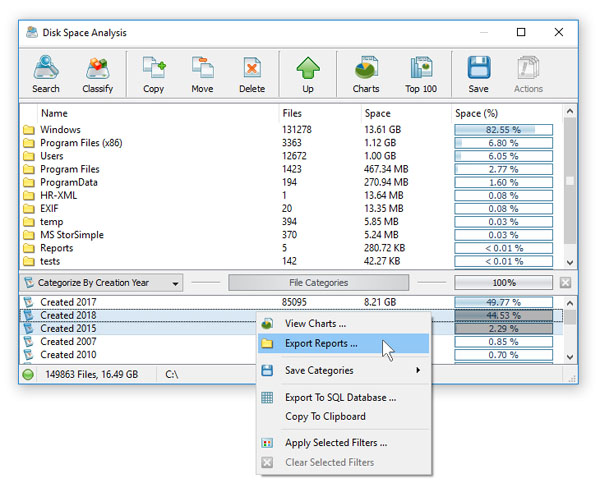Click the 149863 Files, 16.49 GB status
This screenshot has height=483, width=600.
tap(91, 375)
